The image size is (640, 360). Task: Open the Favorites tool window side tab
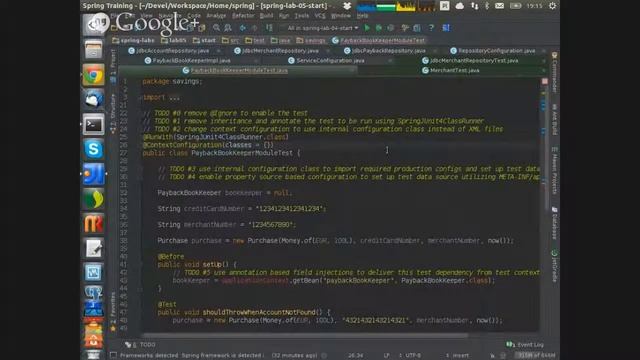(113, 310)
